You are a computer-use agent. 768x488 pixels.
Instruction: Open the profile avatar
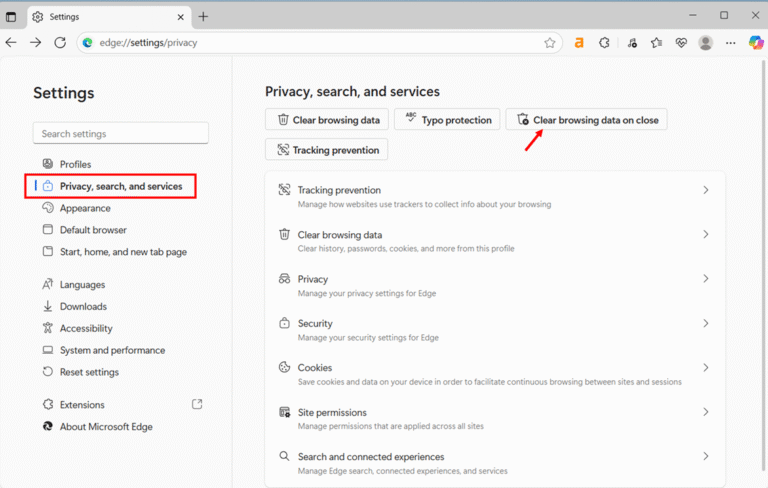(705, 43)
